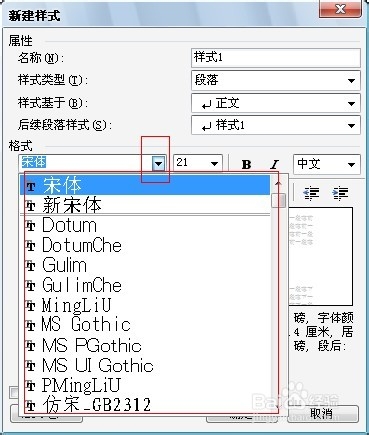Click the TrueType icon beside Gulim
The width and height of the screenshot is (369, 435).
31,266
